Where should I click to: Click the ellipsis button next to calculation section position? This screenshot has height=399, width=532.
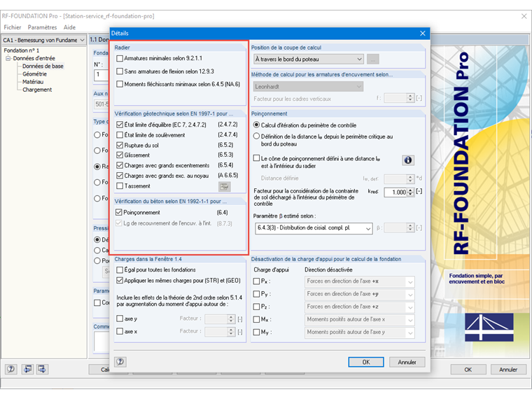click(x=373, y=59)
